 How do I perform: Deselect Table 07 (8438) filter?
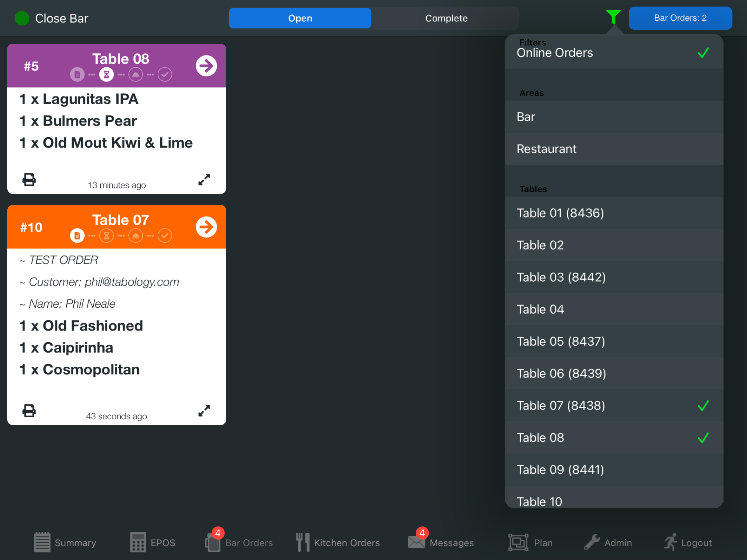click(614, 405)
